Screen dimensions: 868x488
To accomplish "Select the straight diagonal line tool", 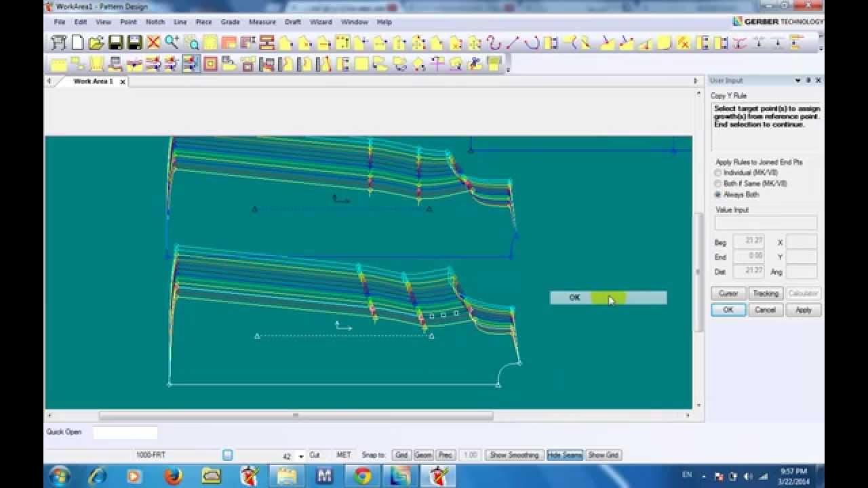I will click(513, 43).
